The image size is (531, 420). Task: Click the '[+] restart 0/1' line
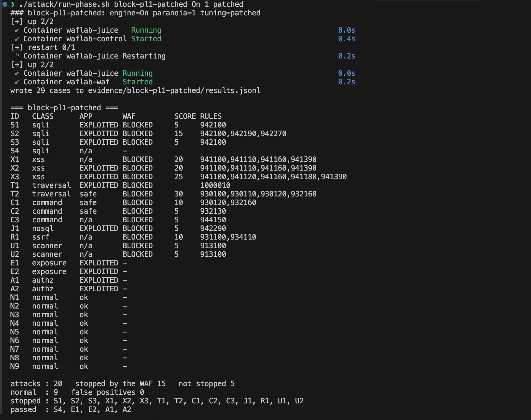43,47
